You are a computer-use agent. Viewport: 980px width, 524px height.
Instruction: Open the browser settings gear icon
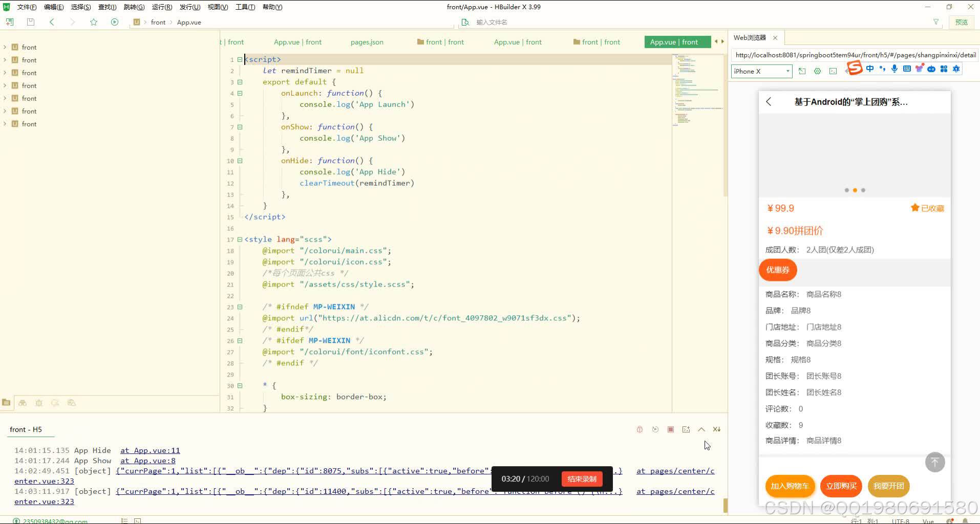[818, 71]
